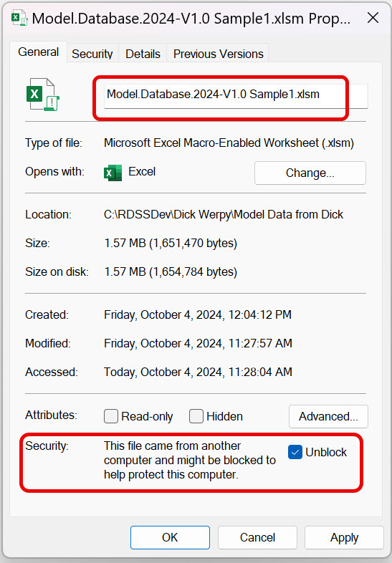This screenshot has height=563, width=392.
Task: Close the Properties dialog
Action: pyautogui.click(x=373, y=18)
